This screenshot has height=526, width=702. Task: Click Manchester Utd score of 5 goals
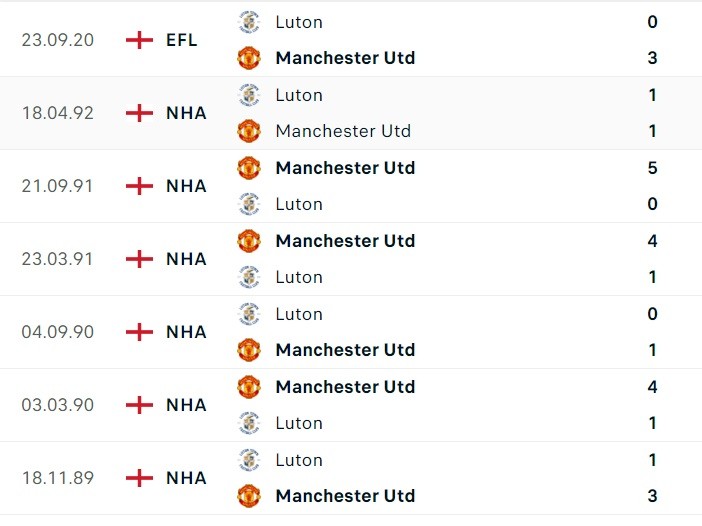click(x=653, y=167)
